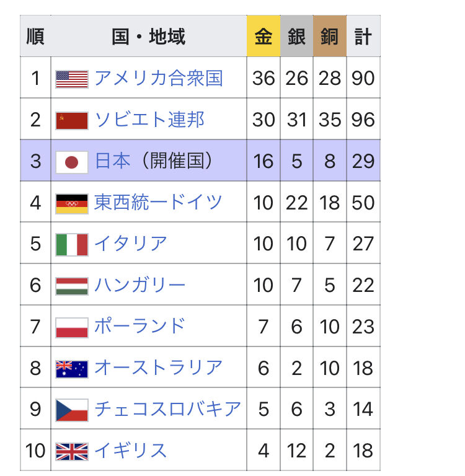Click the Poland flag icon
This screenshot has height=476, width=465.
(x=72, y=327)
